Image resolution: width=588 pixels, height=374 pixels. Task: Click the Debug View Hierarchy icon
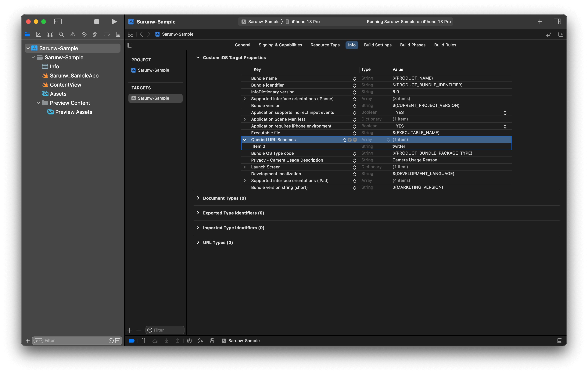[x=189, y=341]
